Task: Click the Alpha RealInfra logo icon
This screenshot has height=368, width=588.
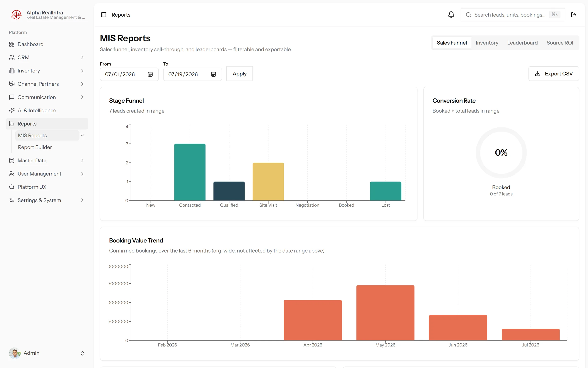Action: tap(16, 14)
